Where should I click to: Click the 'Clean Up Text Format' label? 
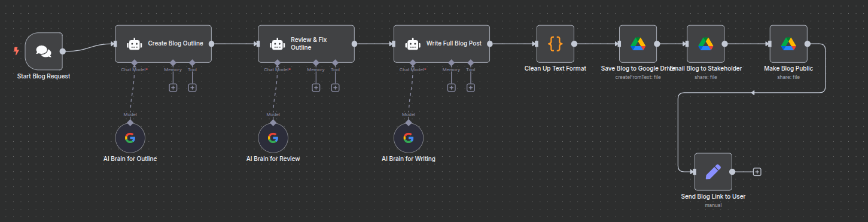point(555,69)
